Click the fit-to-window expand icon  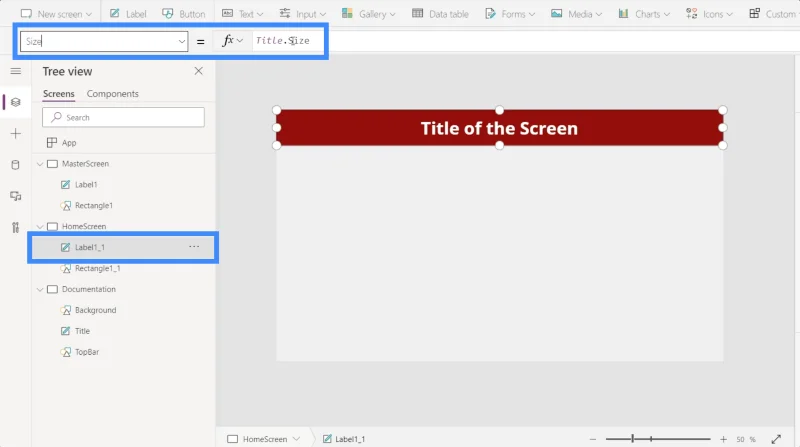click(x=776, y=439)
